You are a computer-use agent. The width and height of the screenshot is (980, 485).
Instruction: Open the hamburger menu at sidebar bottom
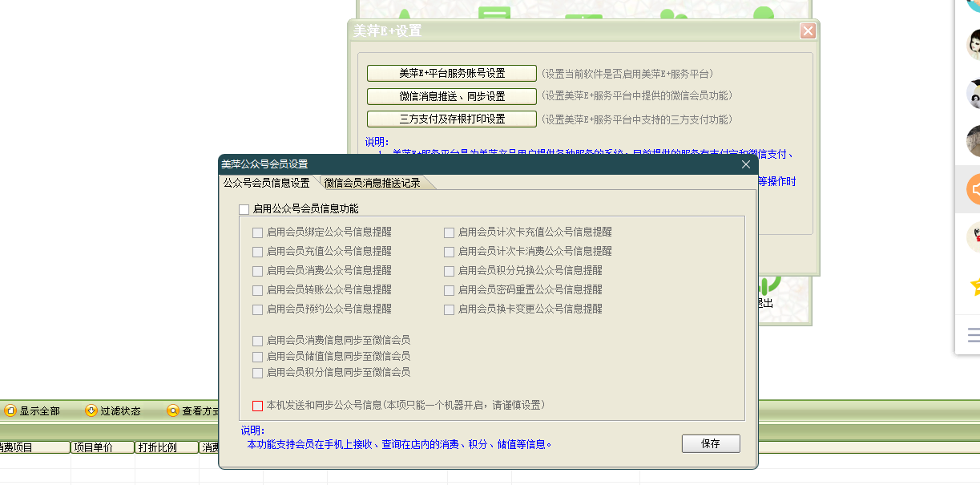[x=973, y=334]
